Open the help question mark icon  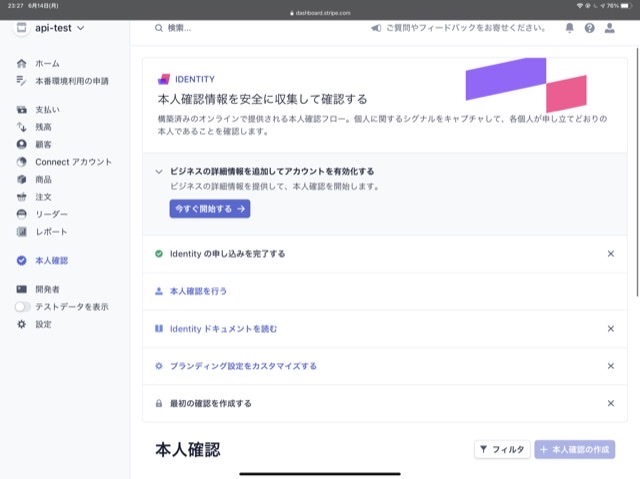coord(590,28)
